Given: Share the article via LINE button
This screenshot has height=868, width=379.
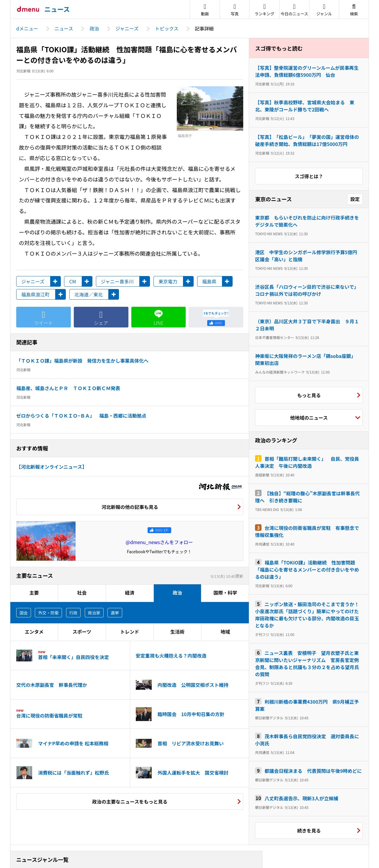Looking at the screenshot, I should point(158,317).
